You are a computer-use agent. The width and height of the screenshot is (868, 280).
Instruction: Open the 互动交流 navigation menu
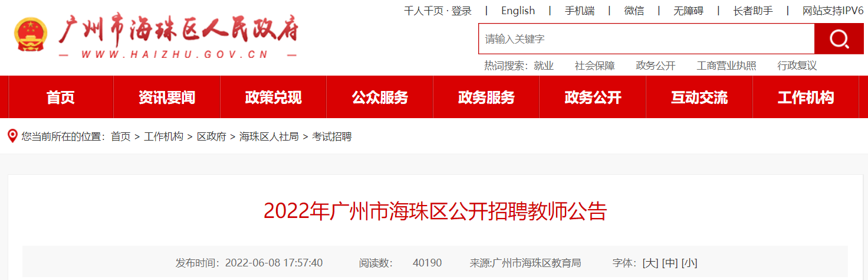tap(699, 97)
